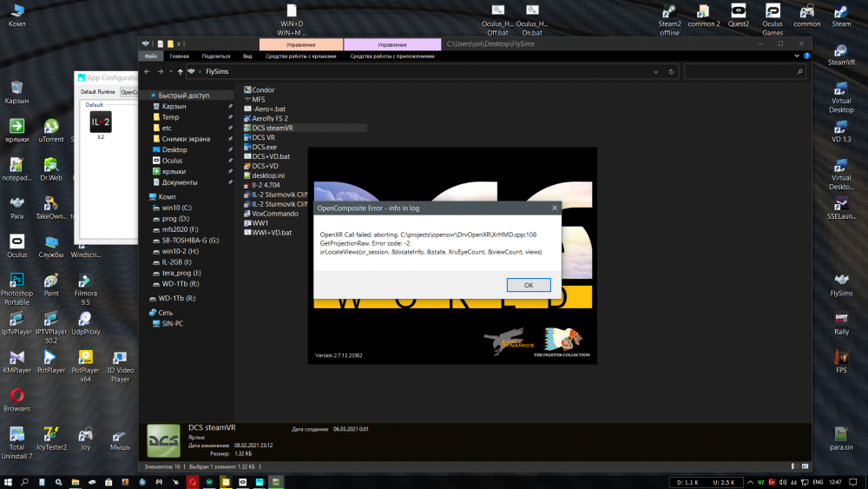Switch to the Вид ribbon tab
This screenshot has height=489, width=868.
247,56
